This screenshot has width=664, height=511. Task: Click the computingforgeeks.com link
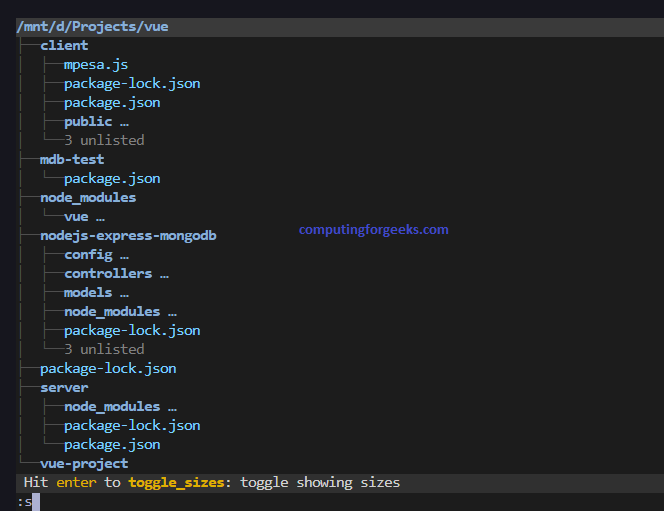[373, 229]
